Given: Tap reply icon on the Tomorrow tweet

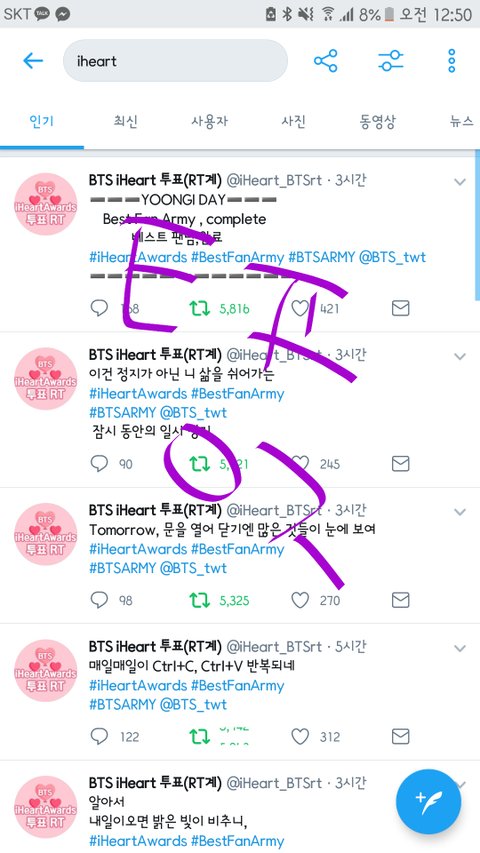Looking at the screenshot, I should pyautogui.click(x=99, y=600).
